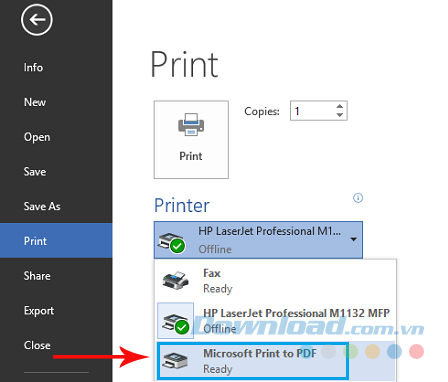The height and width of the screenshot is (382, 448).
Task: Choose Open from the sidebar
Action: [x=37, y=137]
